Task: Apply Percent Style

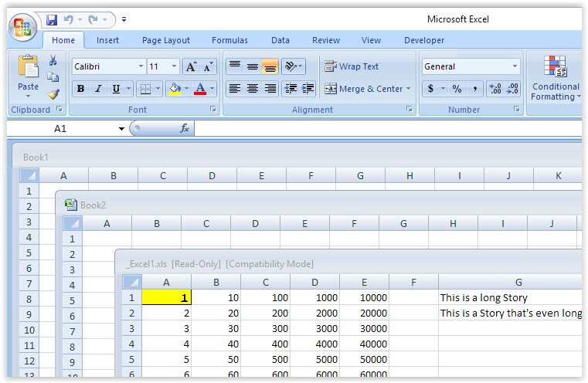Action: click(457, 89)
